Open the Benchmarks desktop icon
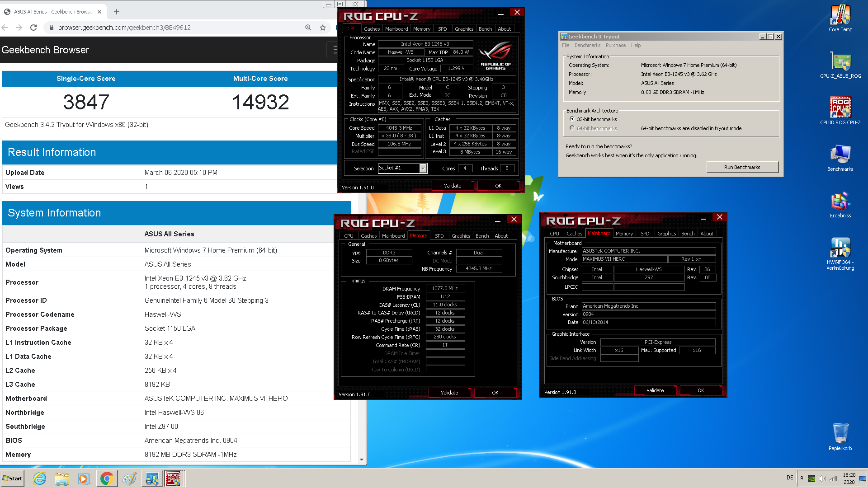The width and height of the screenshot is (868, 488). pos(840,158)
